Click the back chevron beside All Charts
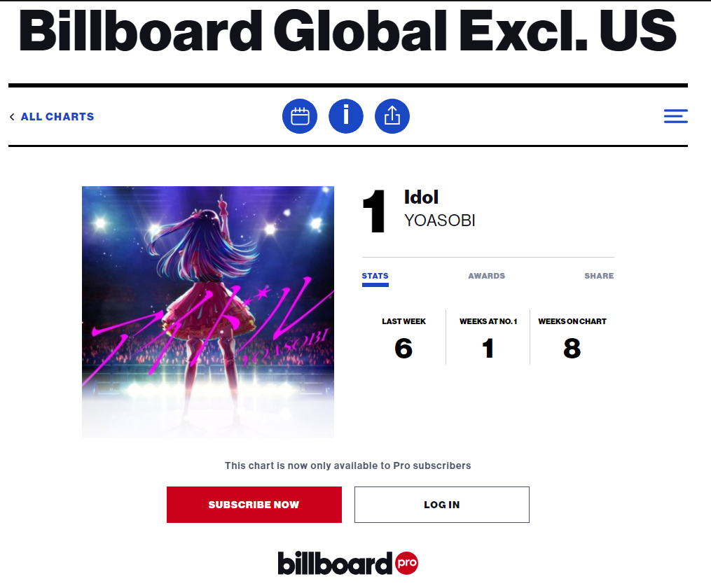The height and width of the screenshot is (588, 711). pos(12,117)
